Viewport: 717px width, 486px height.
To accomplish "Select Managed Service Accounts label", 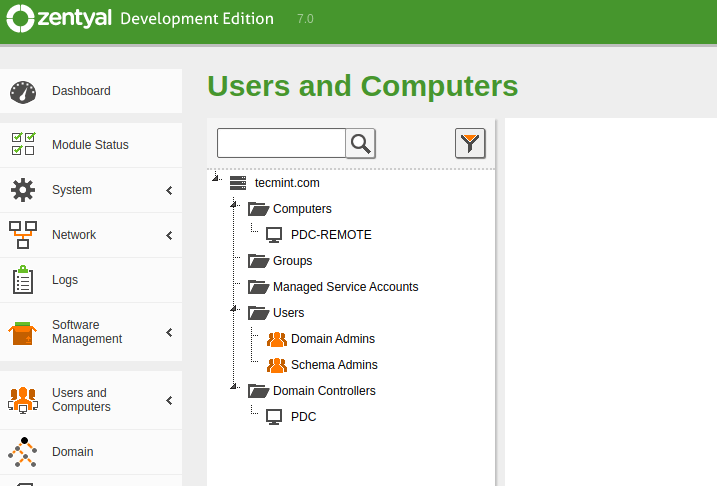I will (x=346, y=287).
